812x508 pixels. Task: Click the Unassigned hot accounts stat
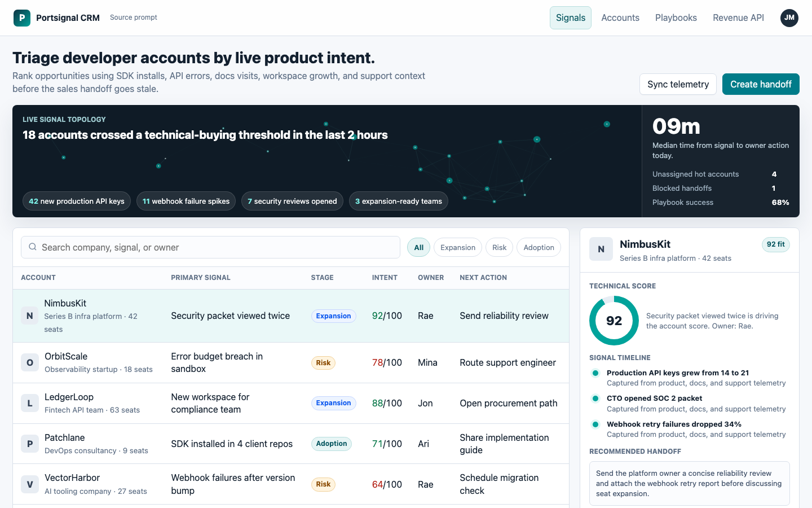721,174
